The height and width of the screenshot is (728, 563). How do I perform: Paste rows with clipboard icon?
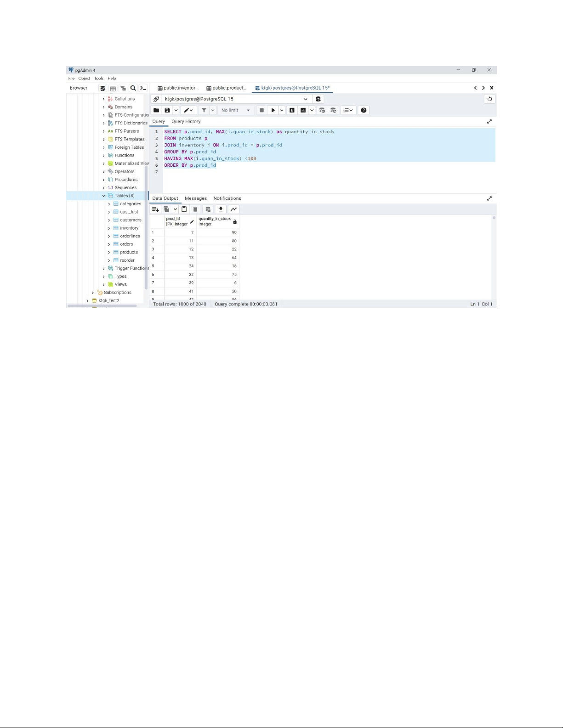pos(184,209)
